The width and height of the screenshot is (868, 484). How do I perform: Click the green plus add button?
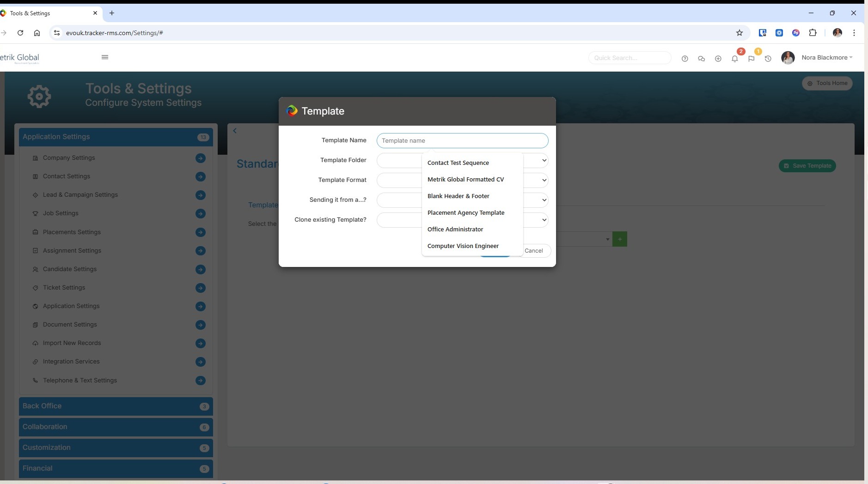(x=620, y=239)
